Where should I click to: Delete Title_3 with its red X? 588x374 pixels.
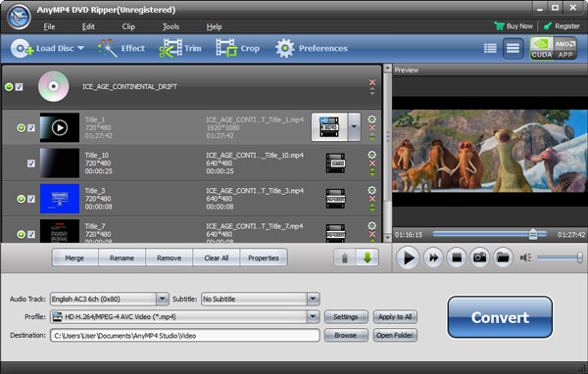tap(372, 199)
